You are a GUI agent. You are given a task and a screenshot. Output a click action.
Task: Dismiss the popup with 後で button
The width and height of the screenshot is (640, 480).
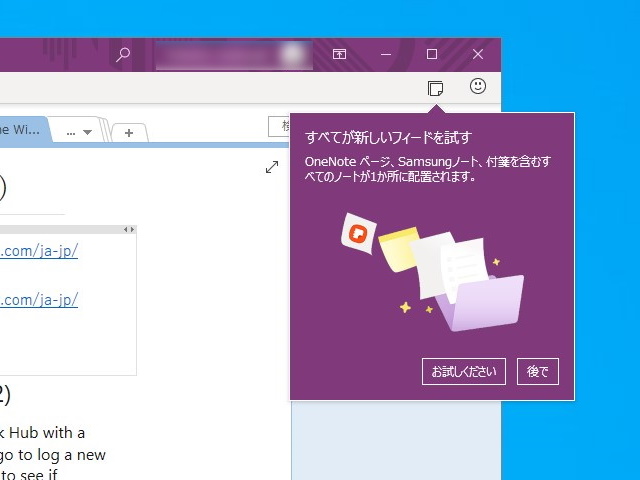click(x=538, y=371)
